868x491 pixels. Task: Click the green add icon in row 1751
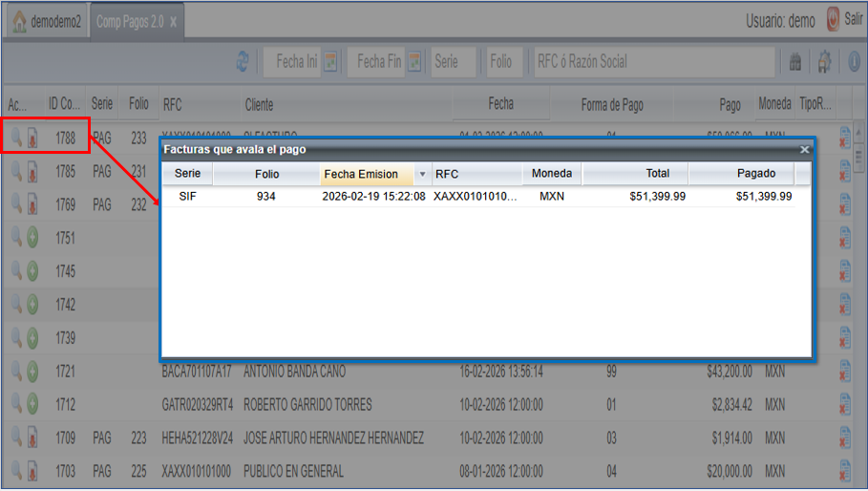[x=32, y=238]
